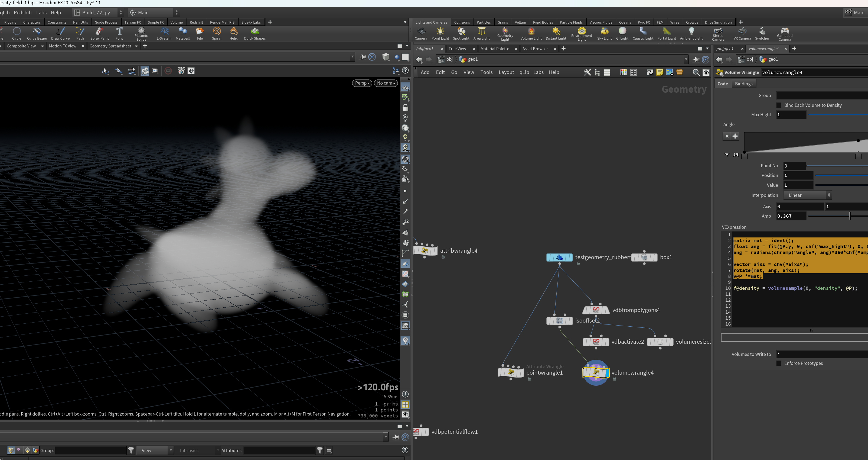Open the Geometry Spreadsheet tab
This screenshot has width=868, height=460.
click(110, 46)
